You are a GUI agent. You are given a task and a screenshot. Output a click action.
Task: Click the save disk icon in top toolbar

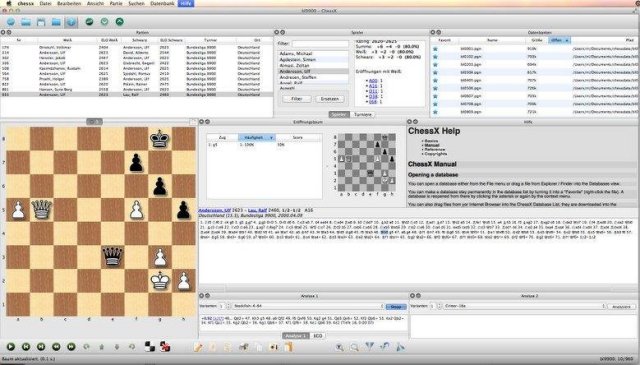coord(41,22)
